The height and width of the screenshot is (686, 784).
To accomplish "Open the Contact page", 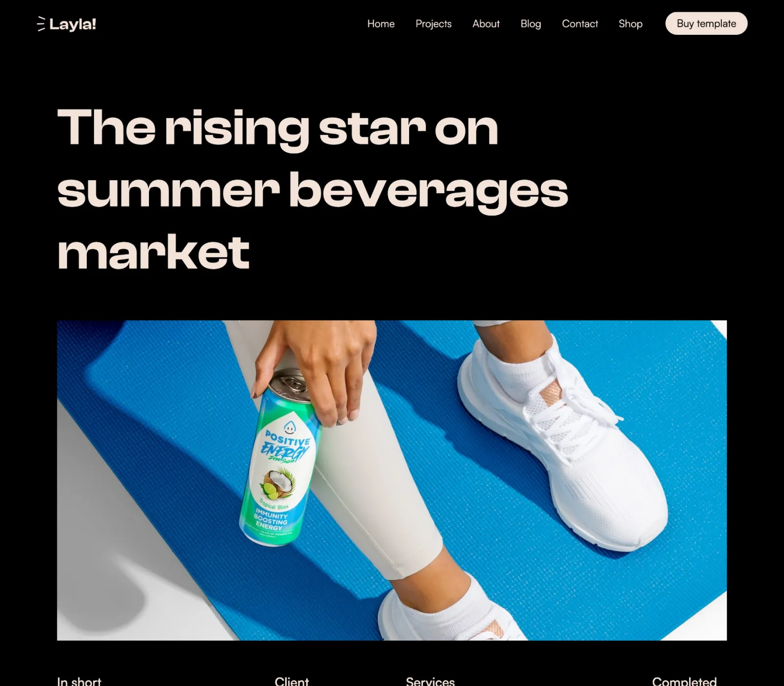I will 580,24.
